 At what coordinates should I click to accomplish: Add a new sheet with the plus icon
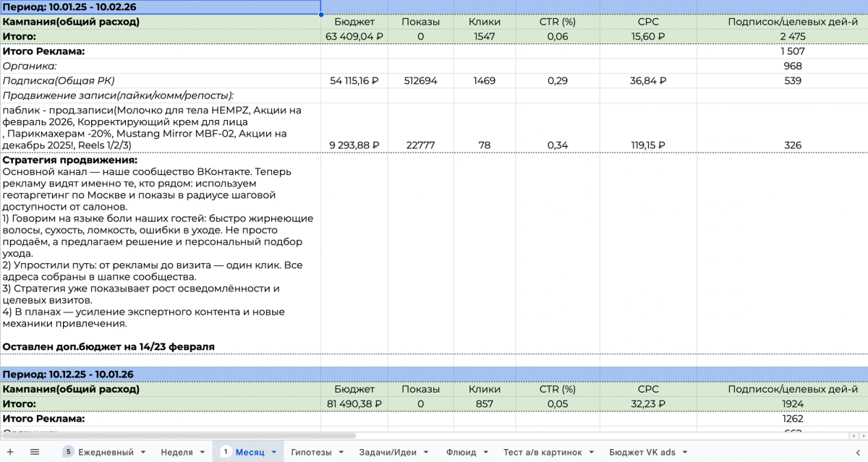click(x=10, y=452)
